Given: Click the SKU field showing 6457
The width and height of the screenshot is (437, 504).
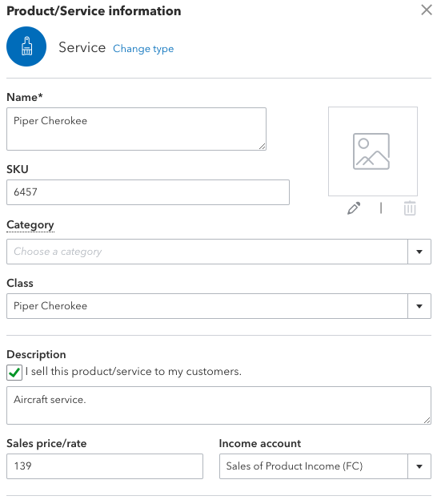Looking at the screenshot, I should [148, 192].
